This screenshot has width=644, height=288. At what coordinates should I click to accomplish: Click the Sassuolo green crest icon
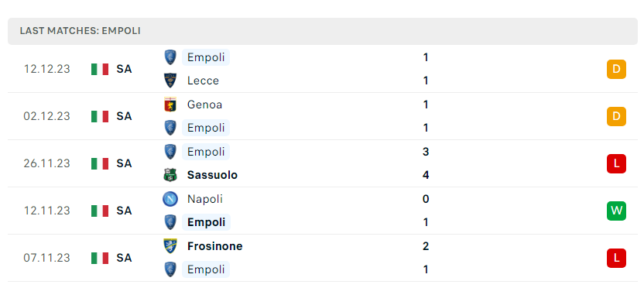point(170,175)
